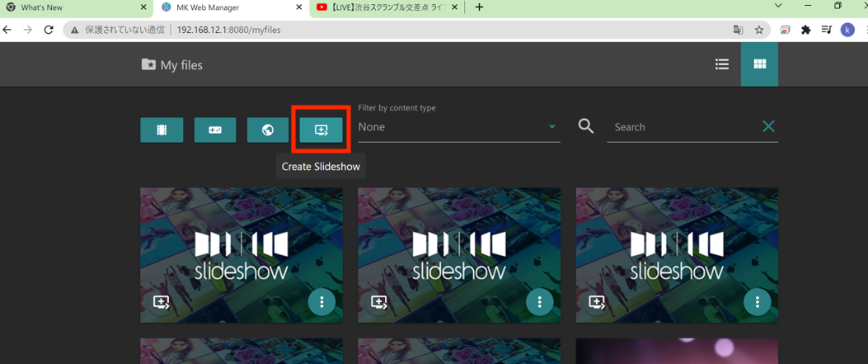Close the What's New tab
868x364 pixels.
click(143, 7)
